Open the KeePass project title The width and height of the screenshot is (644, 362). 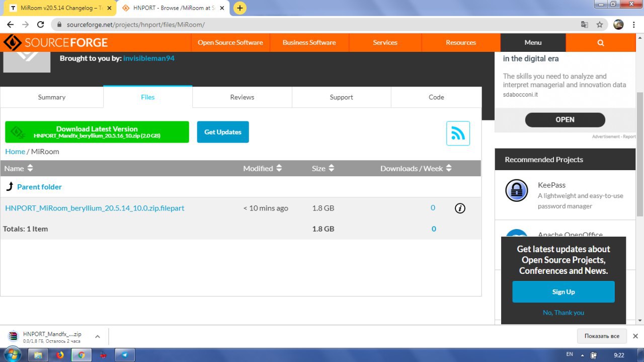click(x=552, y=185)
